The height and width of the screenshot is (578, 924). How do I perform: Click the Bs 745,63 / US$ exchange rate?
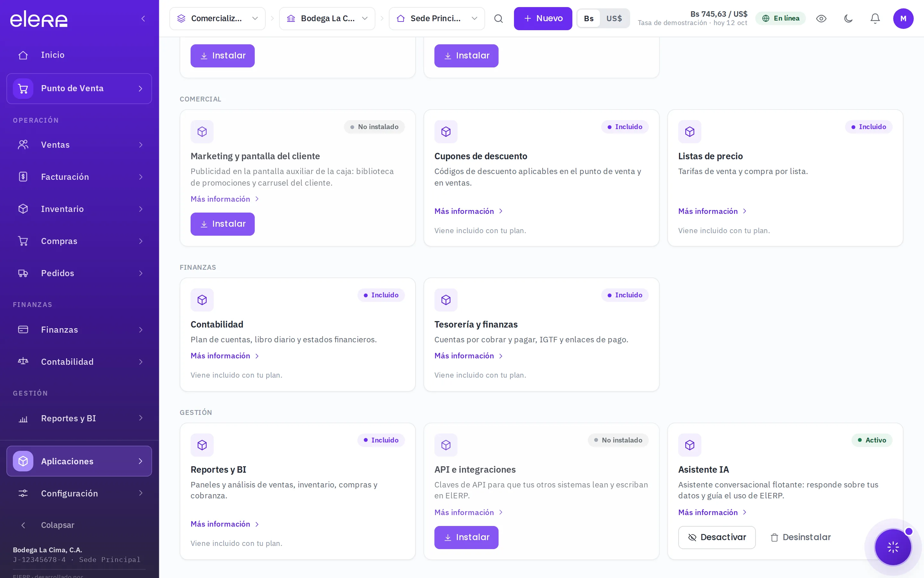(x=719, y=14)
